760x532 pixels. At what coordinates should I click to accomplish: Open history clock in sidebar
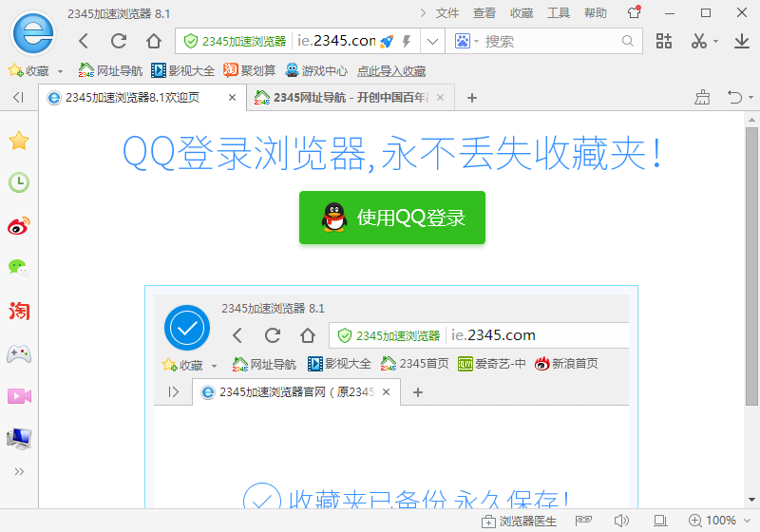pyautogui.click(x=19, y=182)
